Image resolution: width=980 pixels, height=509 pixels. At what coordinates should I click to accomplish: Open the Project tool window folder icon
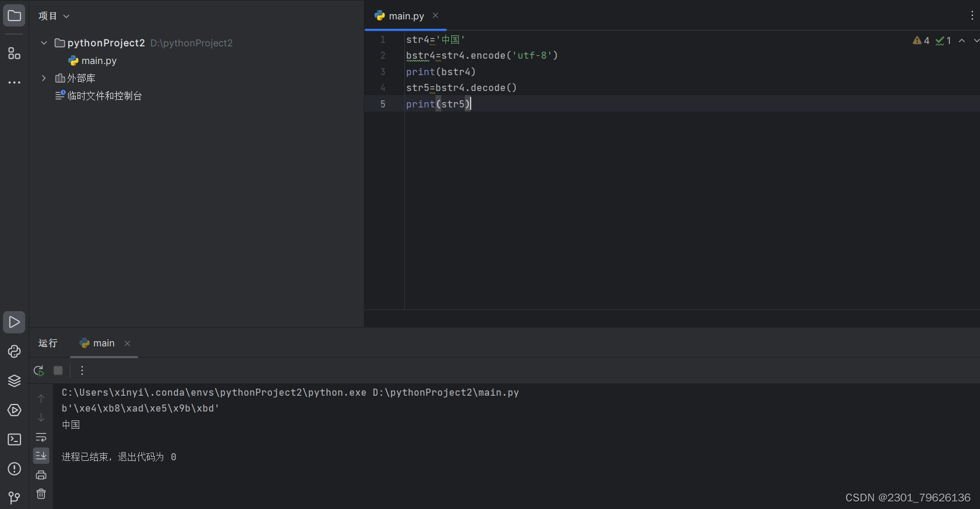pos(14,16)
